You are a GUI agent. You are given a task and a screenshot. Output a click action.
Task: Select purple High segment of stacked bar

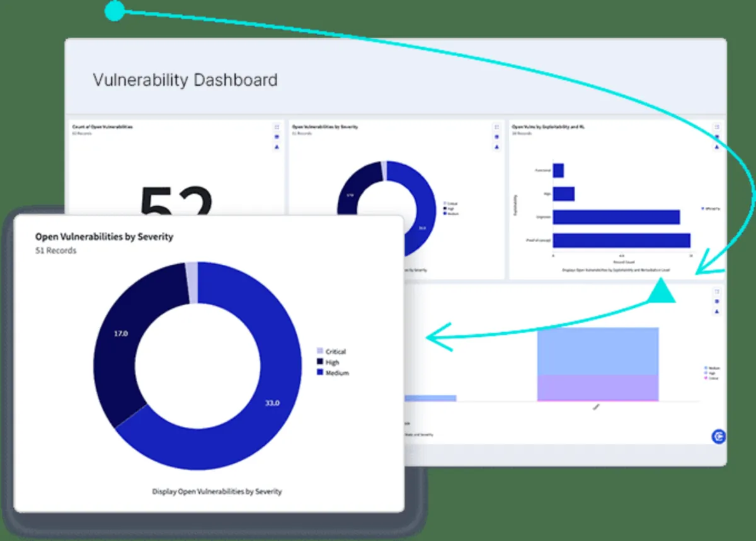(x=598, y=388)
